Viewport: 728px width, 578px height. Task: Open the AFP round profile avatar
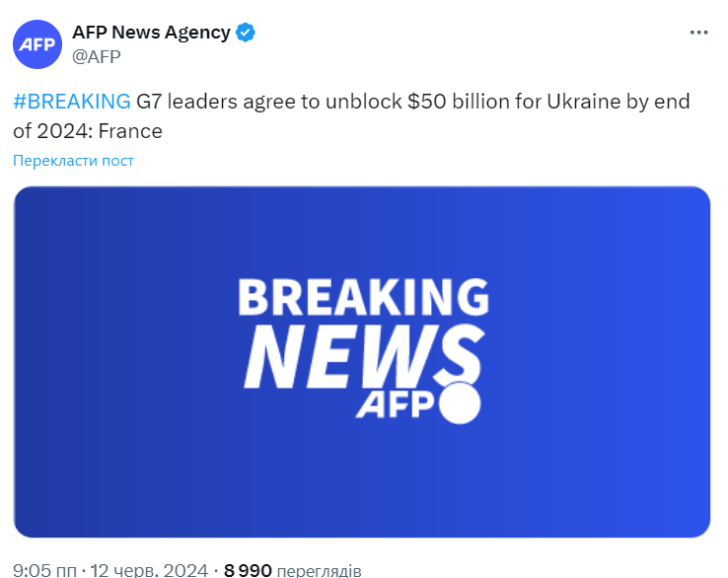(x=37, y=44)
